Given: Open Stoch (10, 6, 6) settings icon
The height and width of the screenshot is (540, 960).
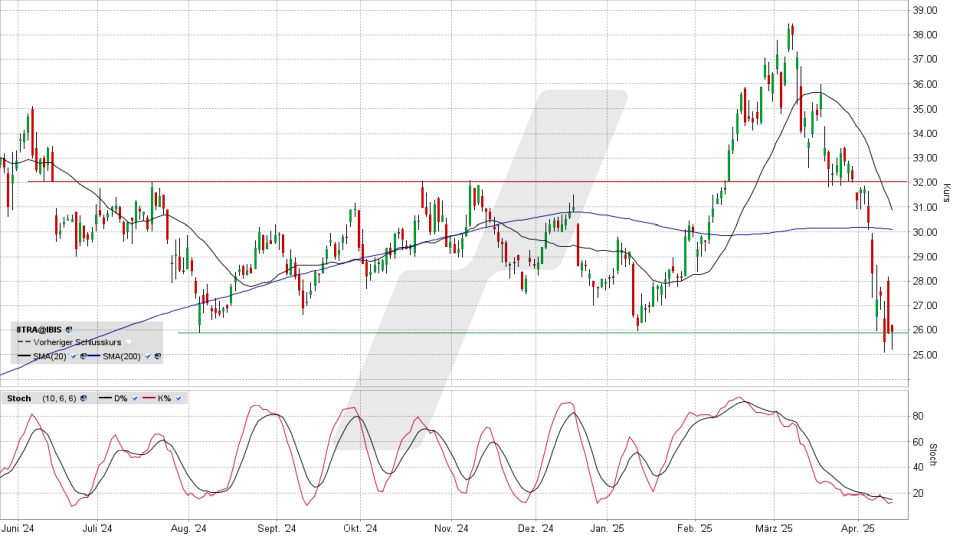Looking at the screenshot, I should coord(83,398).
